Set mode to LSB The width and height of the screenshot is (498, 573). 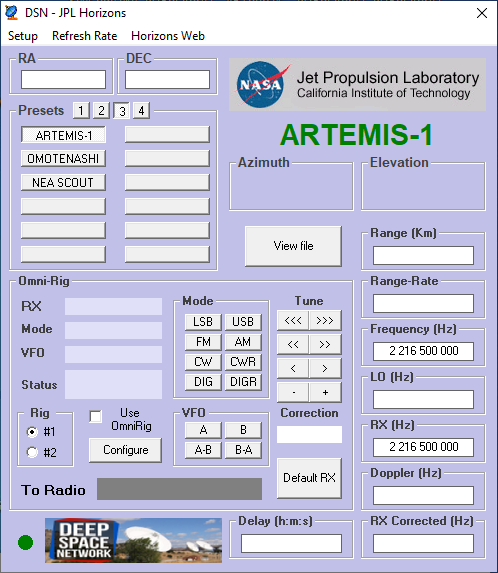click(x=203, y=322)
